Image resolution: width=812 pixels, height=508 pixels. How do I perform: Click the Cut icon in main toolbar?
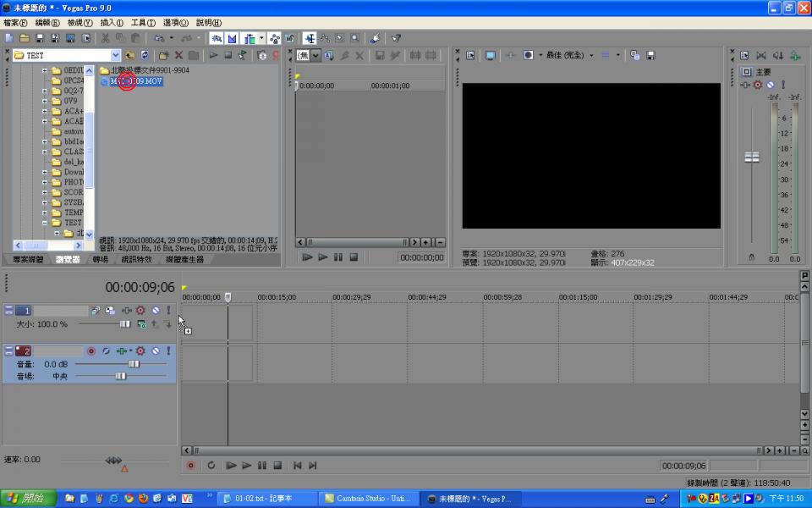(x=105, y=38)
